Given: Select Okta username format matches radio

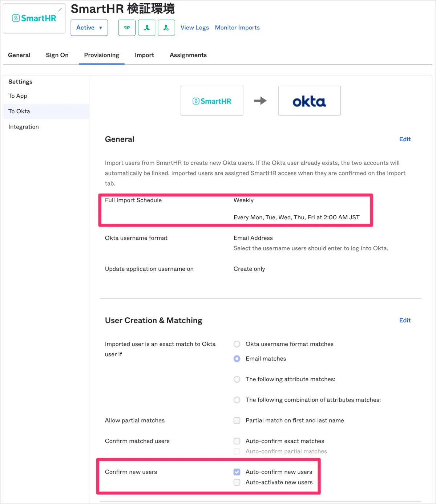Looking at the screenshot, I should [x=237, y=344].
